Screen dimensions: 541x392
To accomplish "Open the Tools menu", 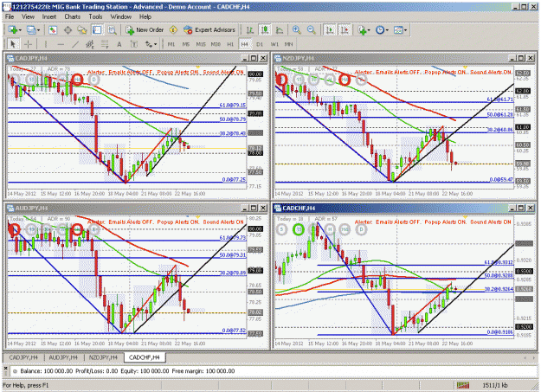I will click(x=95, y=16).
